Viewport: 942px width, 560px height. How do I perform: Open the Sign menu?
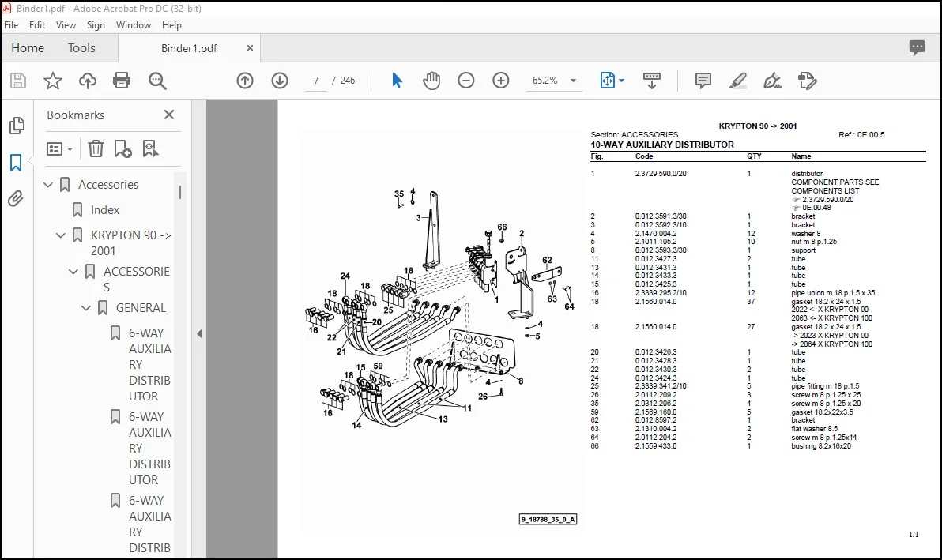pos(96,25)
